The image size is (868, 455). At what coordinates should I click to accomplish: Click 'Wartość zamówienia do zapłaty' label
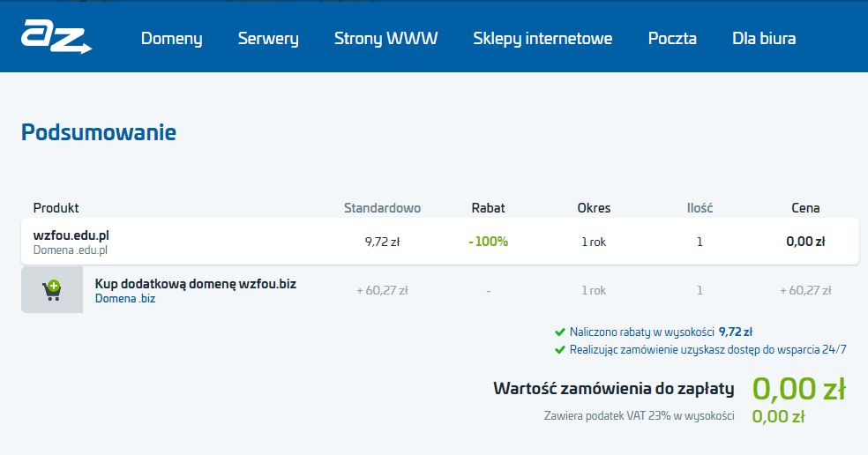(x=613, y=389)
